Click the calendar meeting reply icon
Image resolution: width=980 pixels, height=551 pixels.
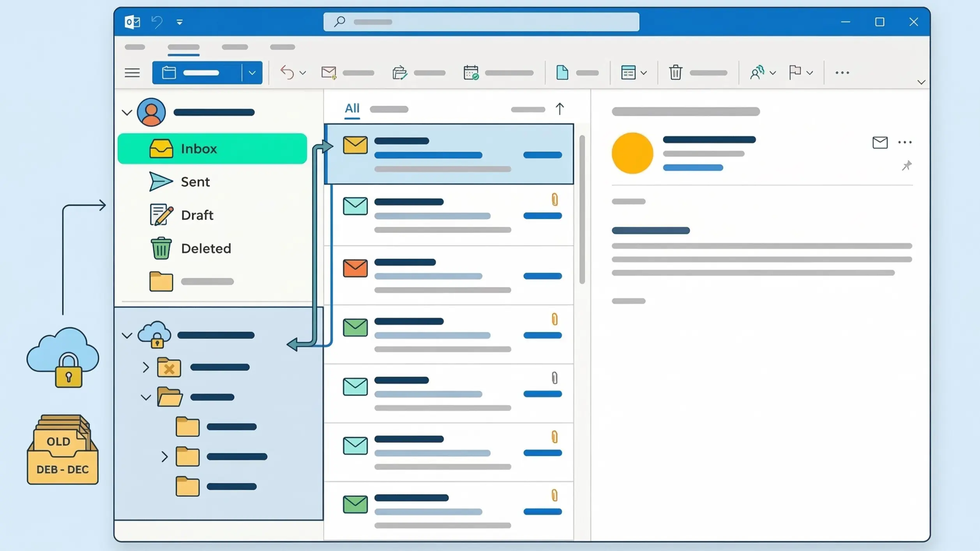pos(471,72)
